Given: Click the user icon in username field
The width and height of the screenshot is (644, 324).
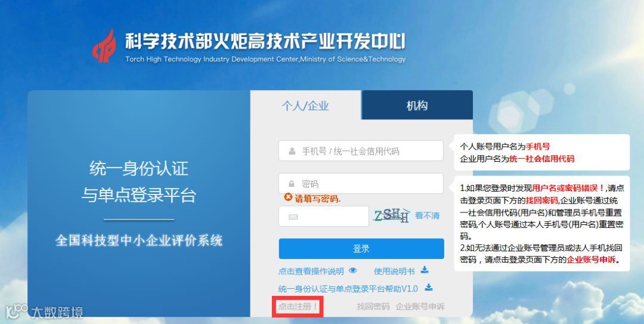Looking at the screenshot, I should (x=292, y=152).
